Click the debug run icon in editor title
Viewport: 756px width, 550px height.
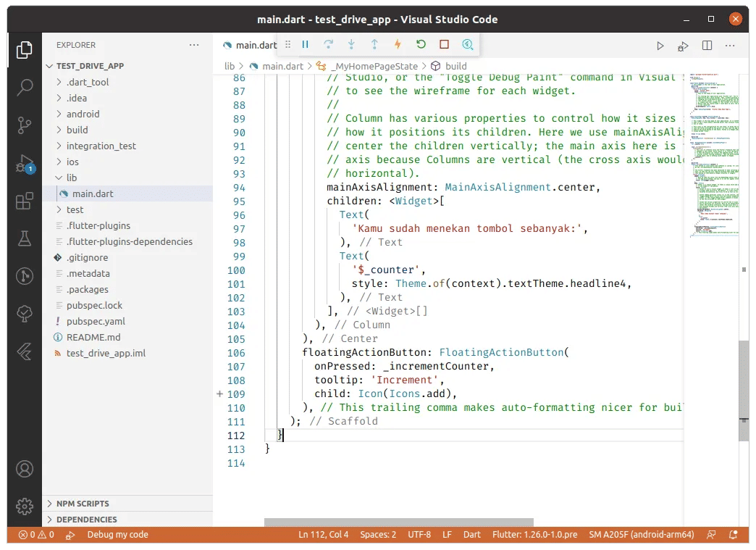coord(683,46)
